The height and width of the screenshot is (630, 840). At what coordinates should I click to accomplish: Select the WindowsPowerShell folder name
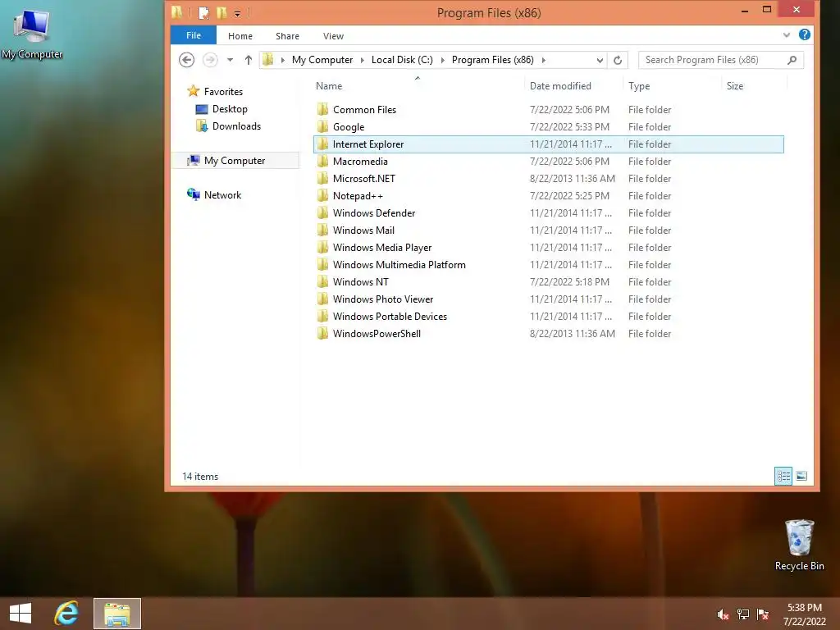click(377, 333)
